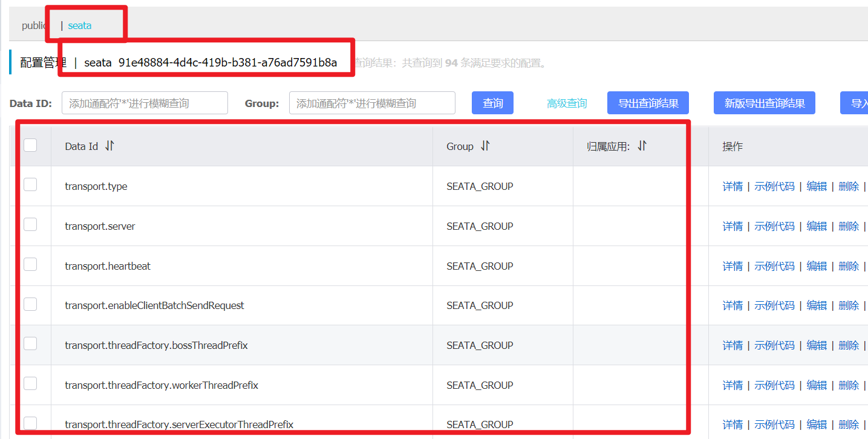Click 删除 for transport.type
The height and width of the screenshot is (439, 868).
point(849,186)
